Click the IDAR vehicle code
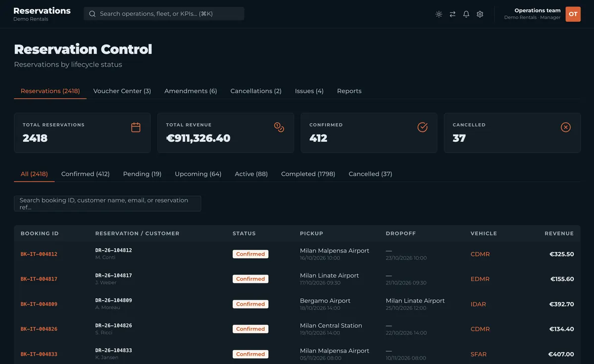Screen dimensions: 594x364 tap(478, 304)
